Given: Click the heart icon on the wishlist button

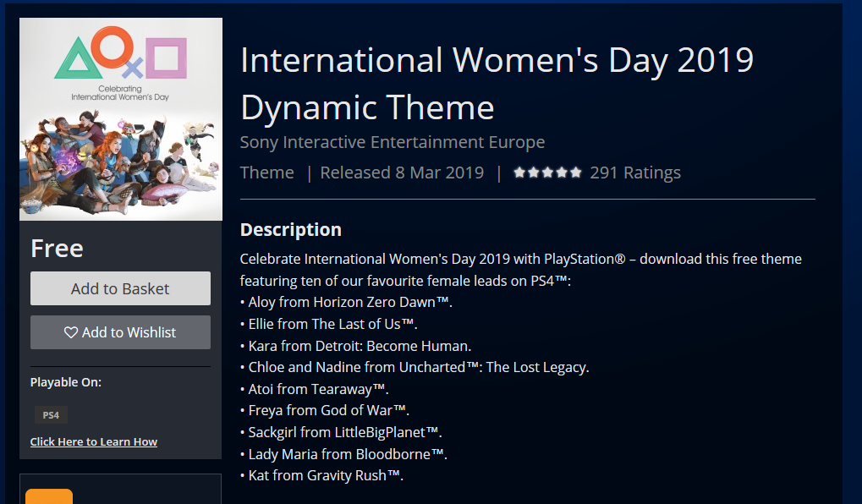Looking at the screenshot, I should pos(71,332).
